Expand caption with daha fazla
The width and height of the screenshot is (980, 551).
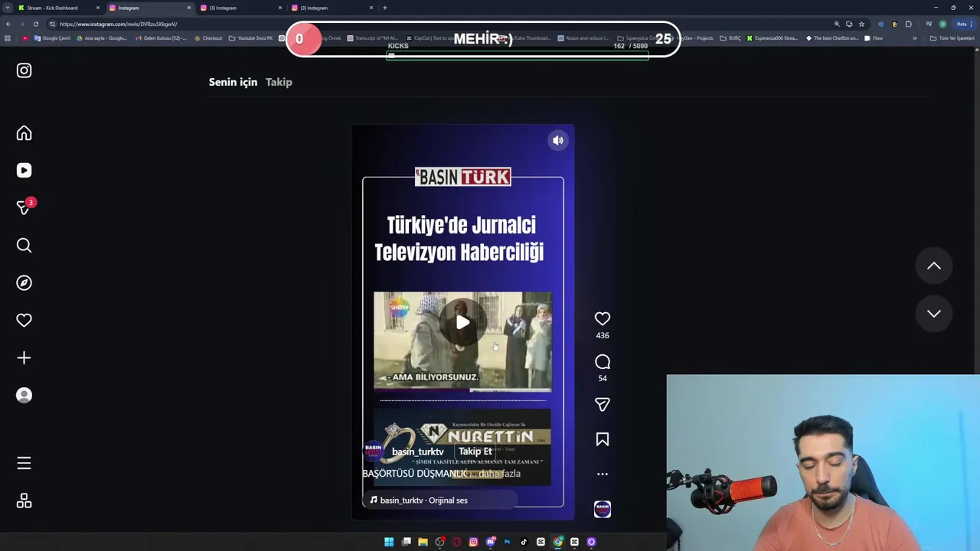(499, 474)
